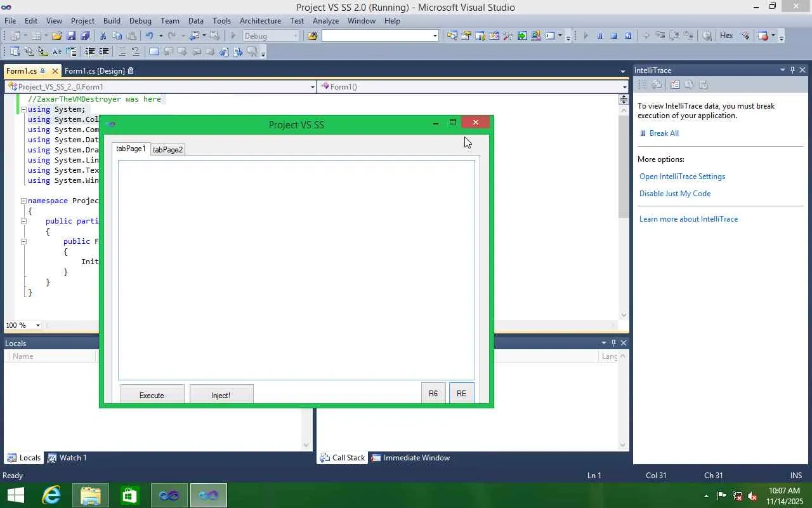Uncomment the selected lines icon

[x=136, y=51]
